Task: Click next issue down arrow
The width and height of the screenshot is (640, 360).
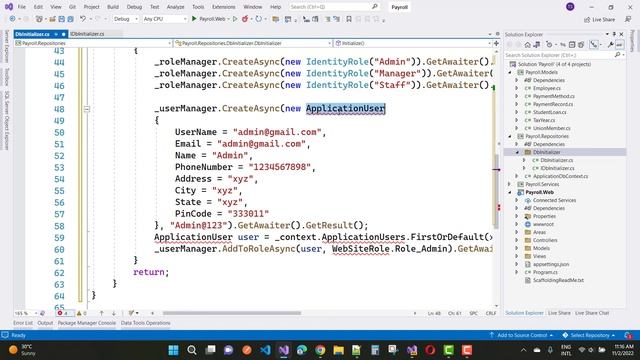Action: 113,313
